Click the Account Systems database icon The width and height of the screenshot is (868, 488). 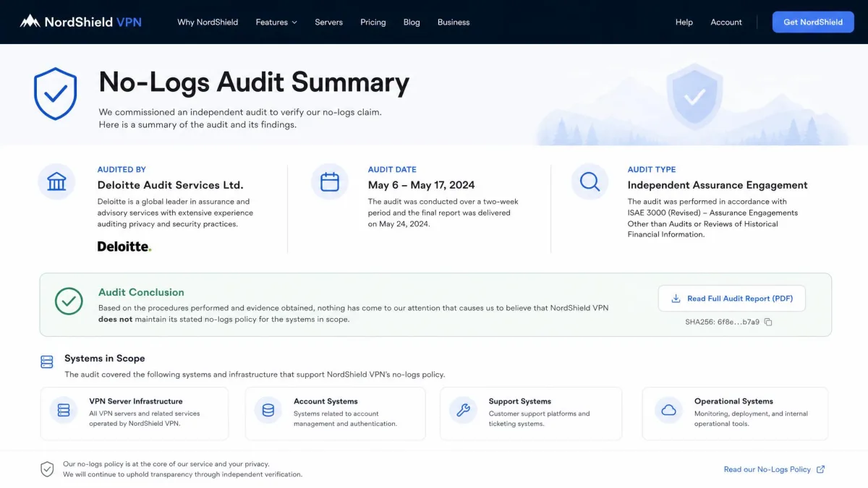[x=268, y=411]
